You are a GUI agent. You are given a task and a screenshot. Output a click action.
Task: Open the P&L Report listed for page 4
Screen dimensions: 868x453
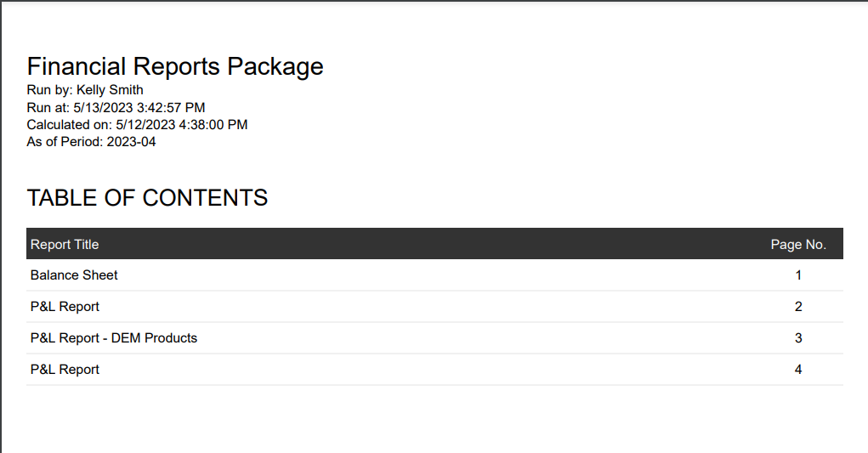point(65,370)
